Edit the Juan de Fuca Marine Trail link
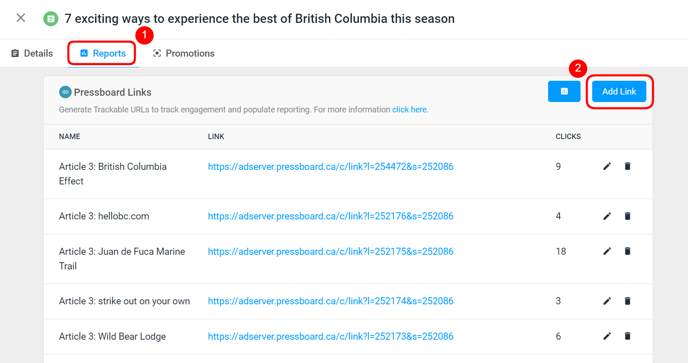Image resolution: width=688 pixels, height=363 pixels. (x=607, y=251)
